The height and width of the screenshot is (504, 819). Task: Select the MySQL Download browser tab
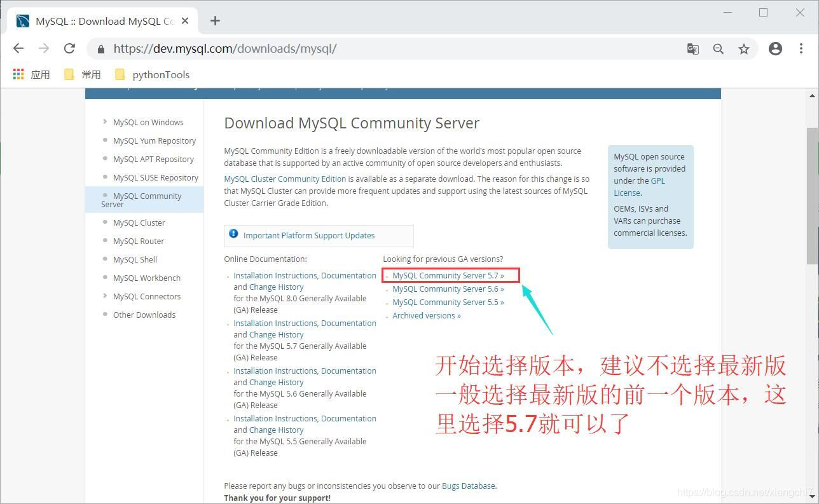point(102,21)
